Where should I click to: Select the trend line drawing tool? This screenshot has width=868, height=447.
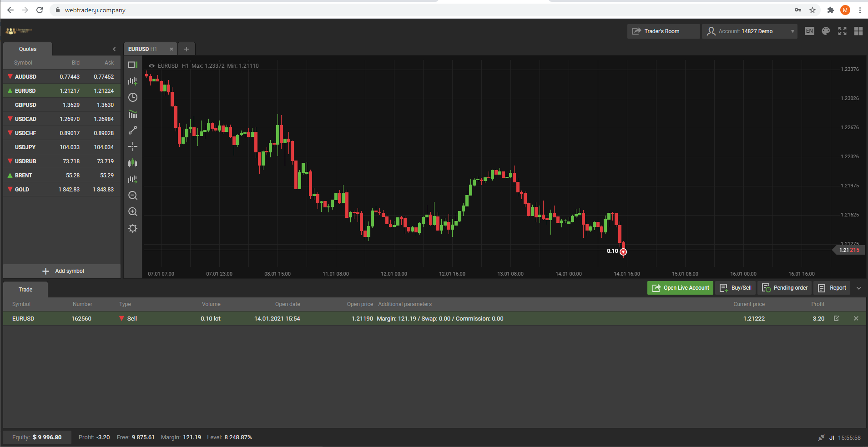click(x=133, y=131)
